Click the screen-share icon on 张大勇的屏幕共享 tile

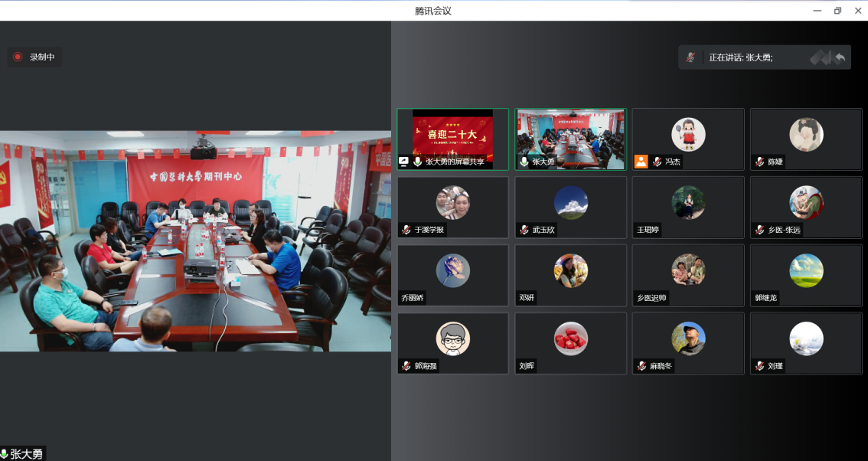point(403,162)
